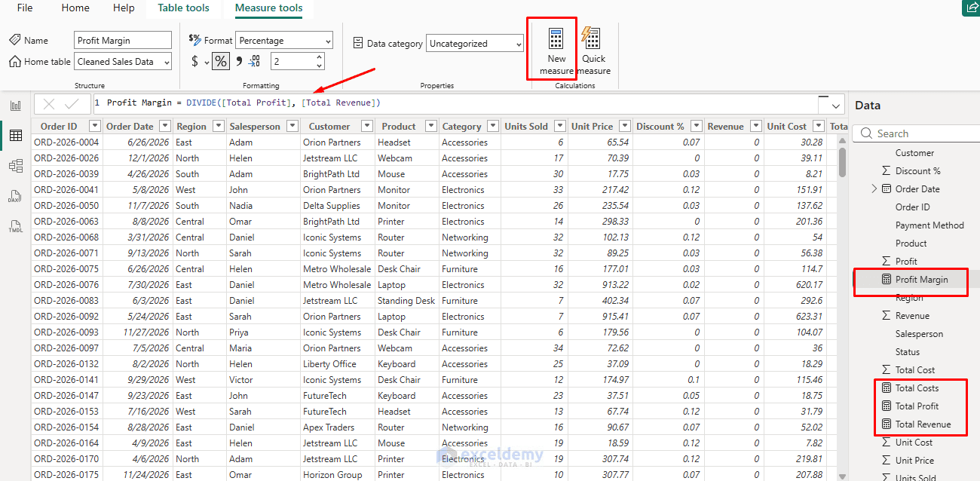Open the currency format dropdown arrow
This screenshot has height=481, width=980.
[207, 62]
